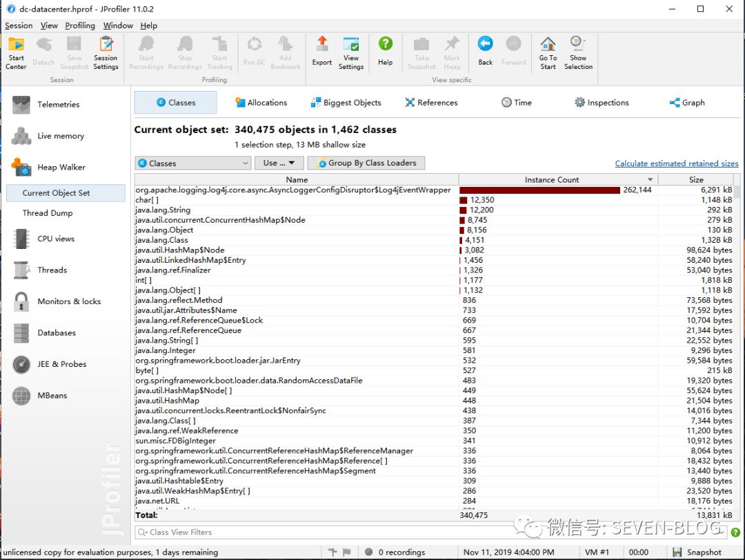Sort by the Size column header
The height and width of the screenshot is (560, 745).
(x=695, y=179)
